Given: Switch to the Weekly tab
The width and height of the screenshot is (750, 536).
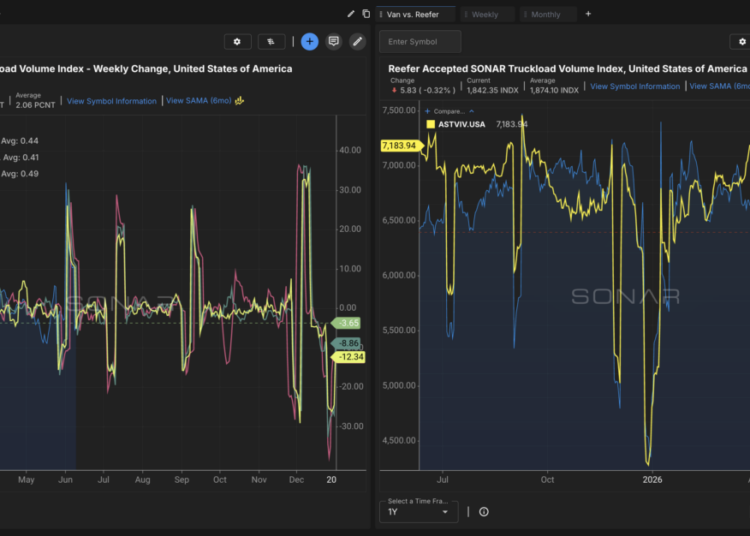Looking at the screenshot, I should click(487, 14).
